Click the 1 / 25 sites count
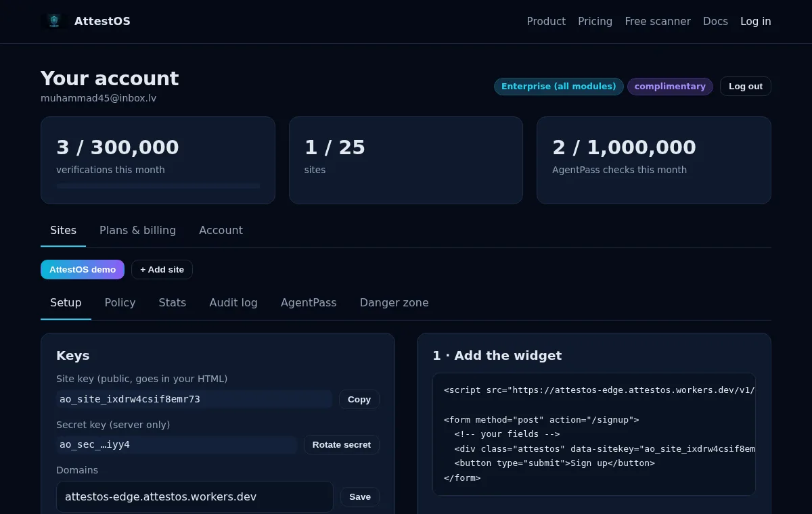The height and width of the screenshot is (514, 812). 335,147
